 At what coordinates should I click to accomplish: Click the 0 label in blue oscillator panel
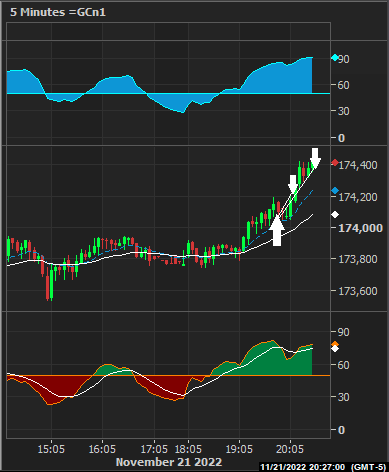[341, 138]
